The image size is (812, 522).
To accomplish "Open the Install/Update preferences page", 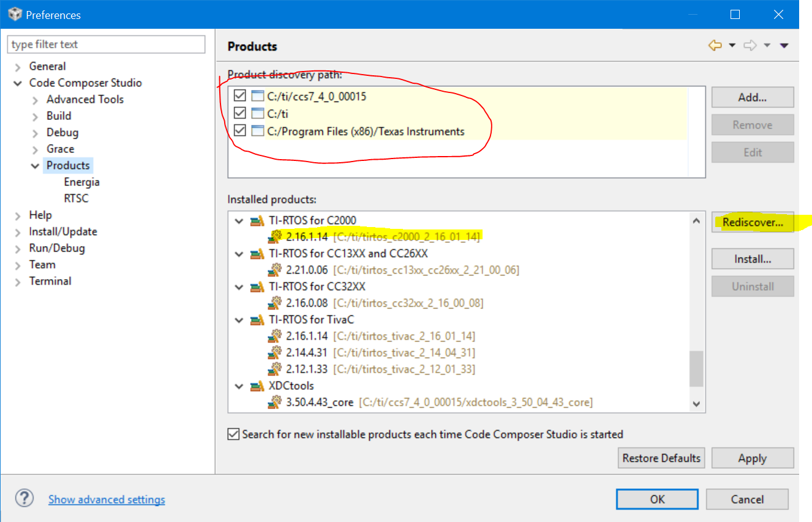I will point(63,231).
